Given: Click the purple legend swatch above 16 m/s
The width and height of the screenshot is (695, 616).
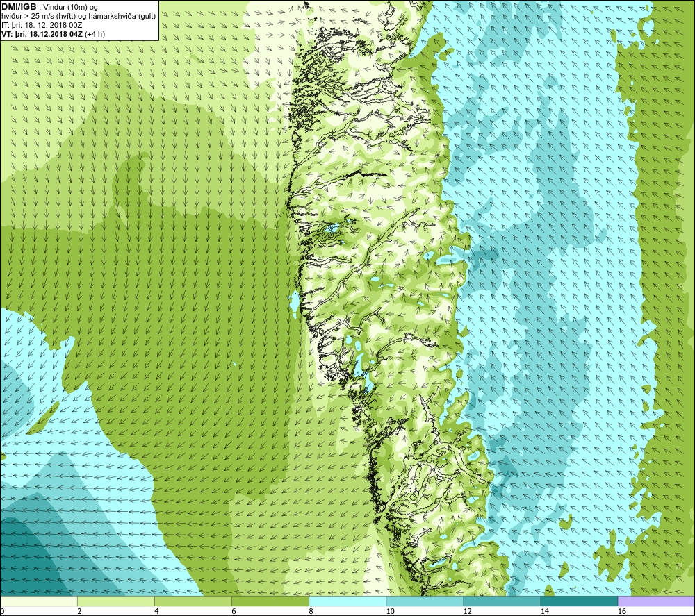Looking at the screenshot, I should click(x=656, y=601).
